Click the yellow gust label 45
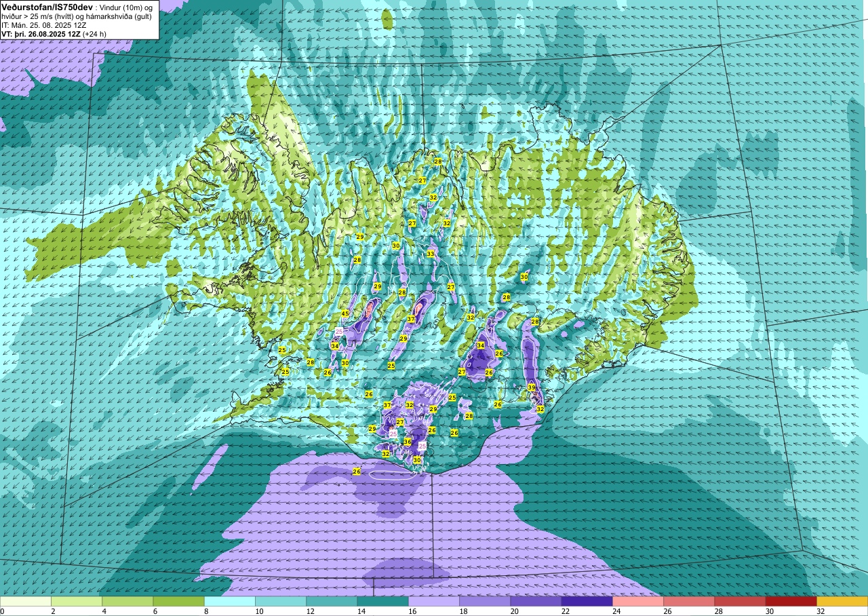Screen dimensions: 868x616 (345, 313)
